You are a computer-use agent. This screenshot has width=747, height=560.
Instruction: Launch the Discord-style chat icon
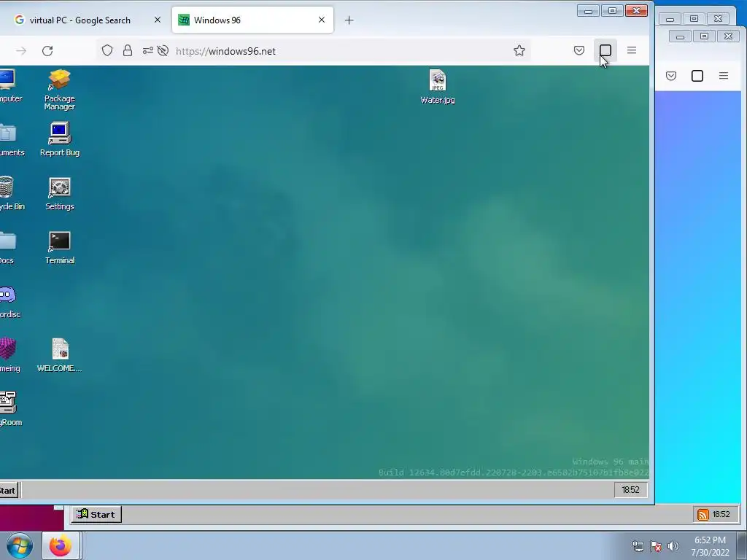point(9,302)
